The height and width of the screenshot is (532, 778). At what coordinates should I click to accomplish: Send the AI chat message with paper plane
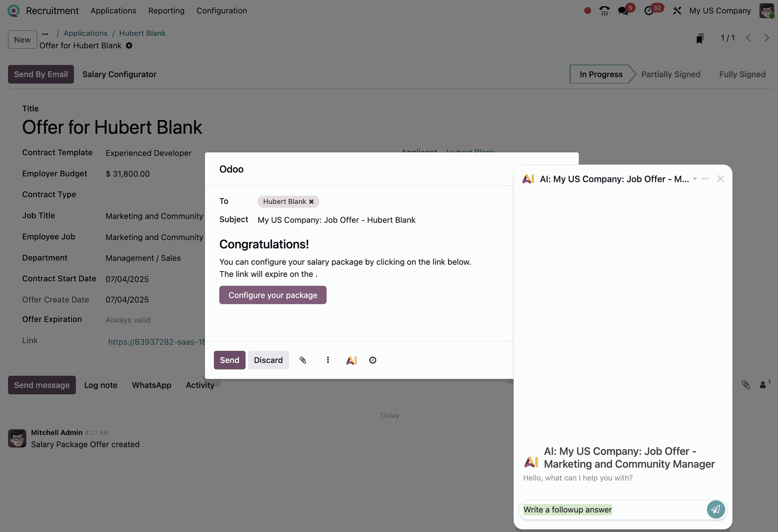[716, 509]
